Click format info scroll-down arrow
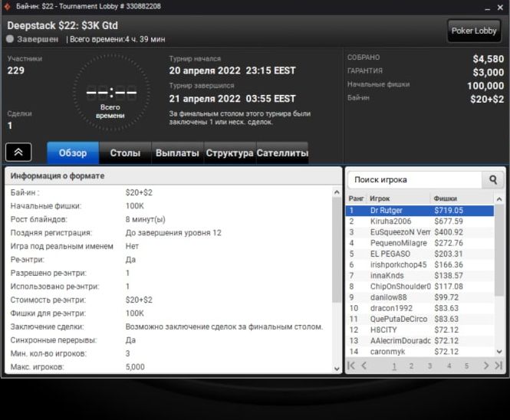 (337, 369)
